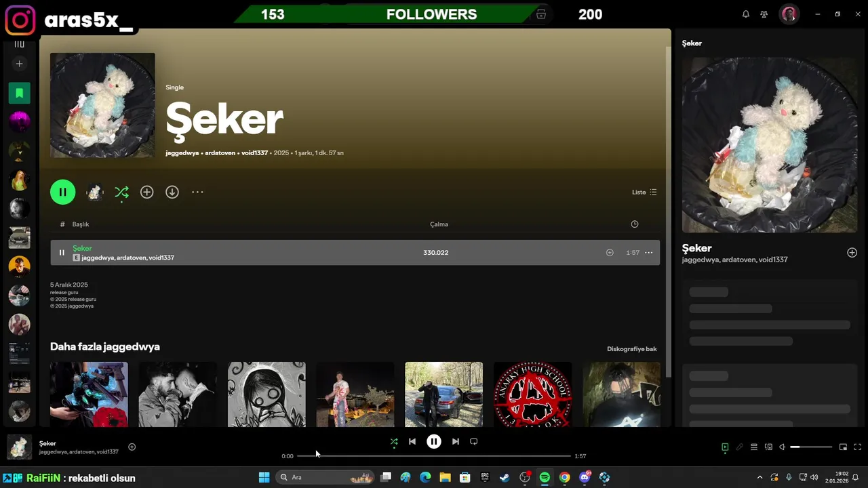Pause the Şeker track row
The image size is (868, 488).
[62, 253]
